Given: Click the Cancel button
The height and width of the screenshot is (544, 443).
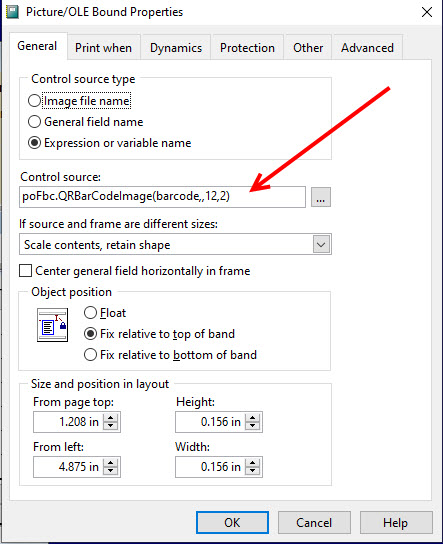Looking at the screenshot, I should click(x=314, y=522).
